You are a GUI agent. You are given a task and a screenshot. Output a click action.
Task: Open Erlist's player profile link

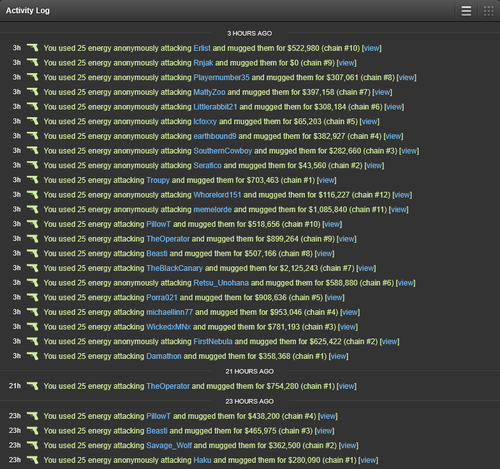pos(202,48)
